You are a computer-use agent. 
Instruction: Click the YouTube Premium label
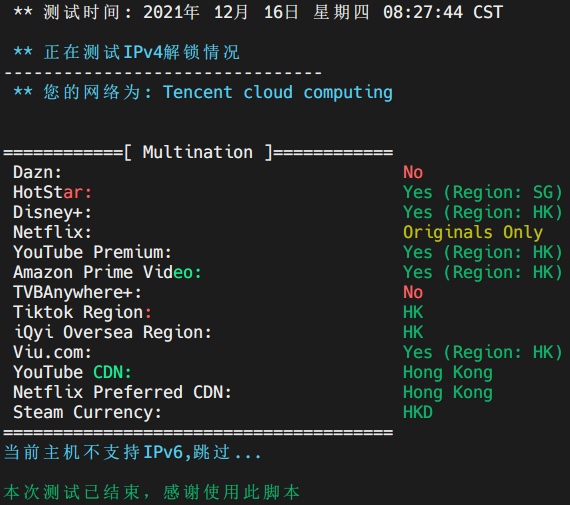(92, 252)
